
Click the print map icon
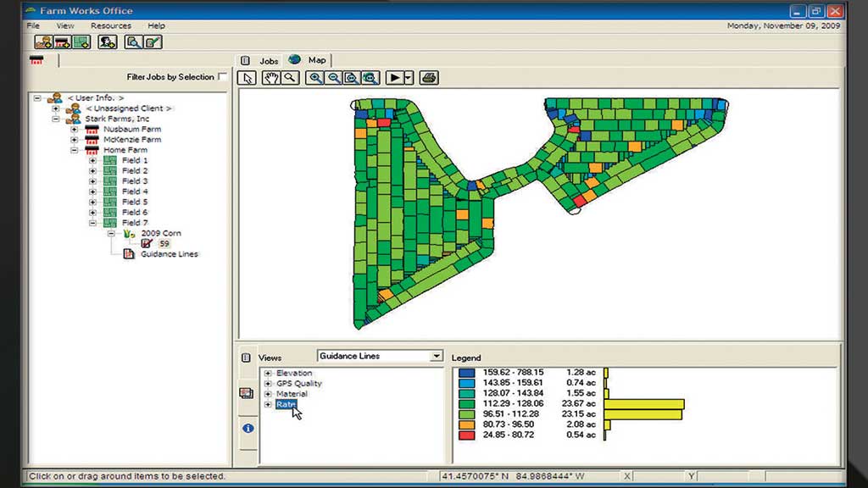click(429, 78)
